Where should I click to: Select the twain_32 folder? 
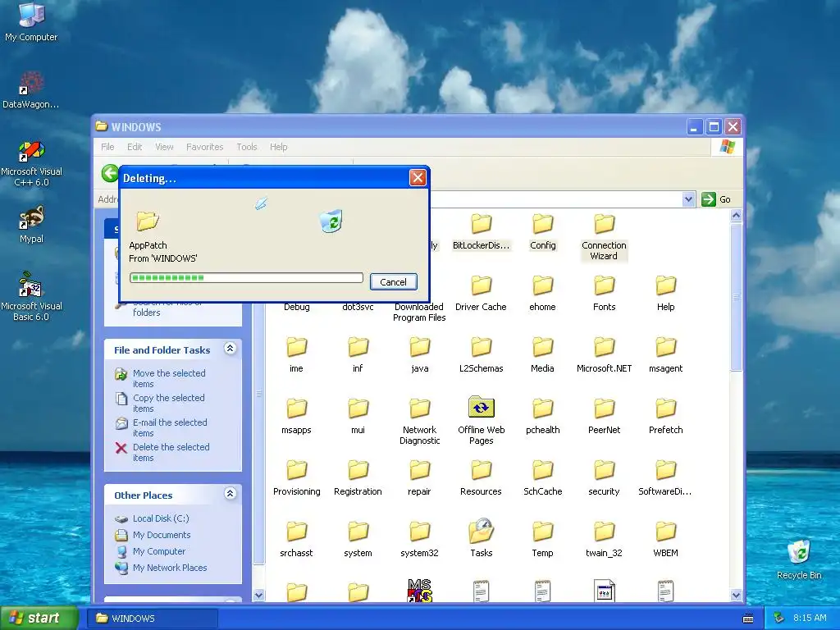pyautogui.click(x=605, y=540)
